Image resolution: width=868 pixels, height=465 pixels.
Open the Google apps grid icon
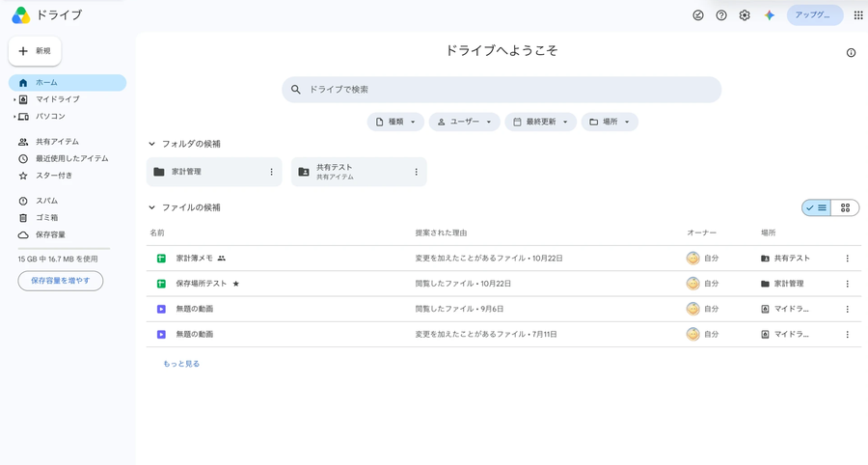(x=858, y=15)
